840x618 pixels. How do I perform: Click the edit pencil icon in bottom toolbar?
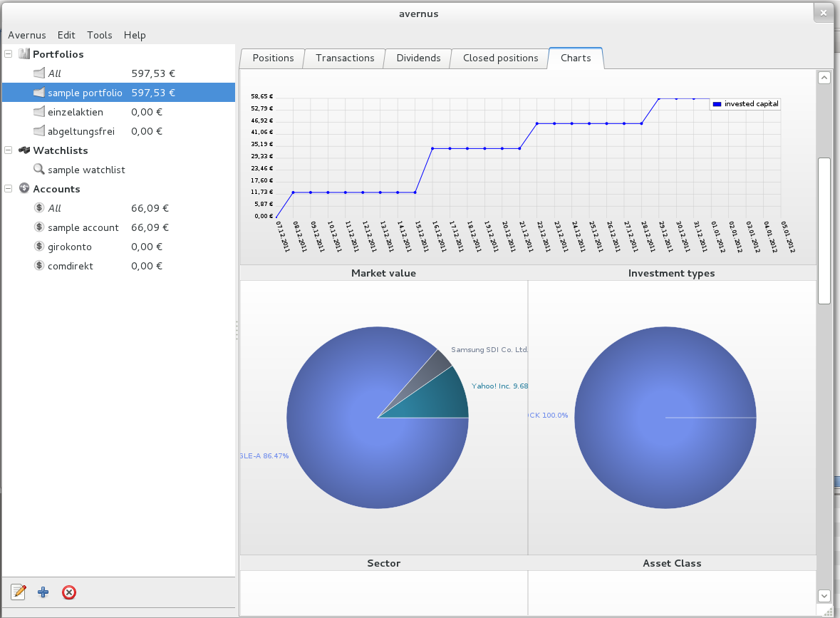(x=19, y=592)
